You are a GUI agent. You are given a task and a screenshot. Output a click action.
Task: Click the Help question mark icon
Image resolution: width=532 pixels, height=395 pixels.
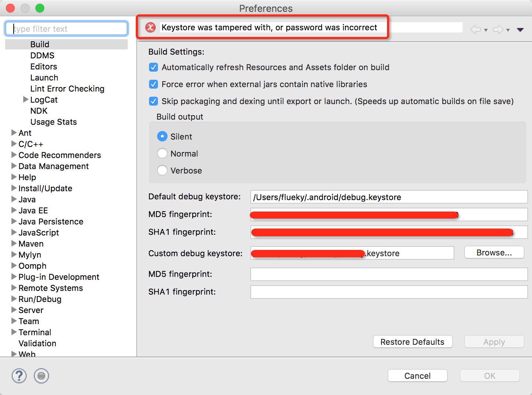(19, 376)
